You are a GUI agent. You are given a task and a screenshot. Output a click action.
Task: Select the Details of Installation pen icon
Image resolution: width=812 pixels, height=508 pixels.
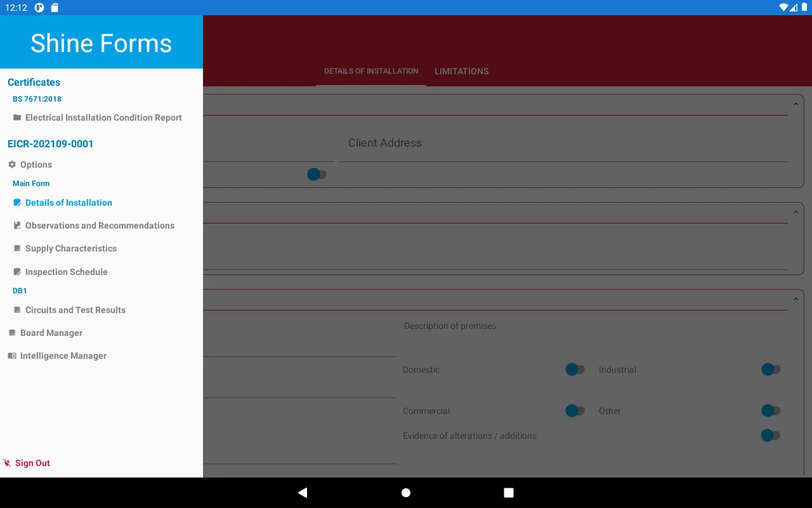click(x=16, y=203)
